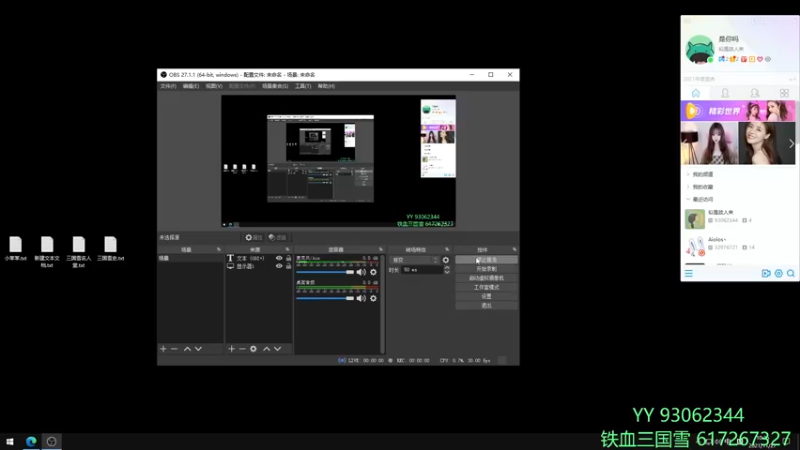This screenshot has width=800, height=450.
Task: Open desktop audio settings gear
Action: (373, 298)
